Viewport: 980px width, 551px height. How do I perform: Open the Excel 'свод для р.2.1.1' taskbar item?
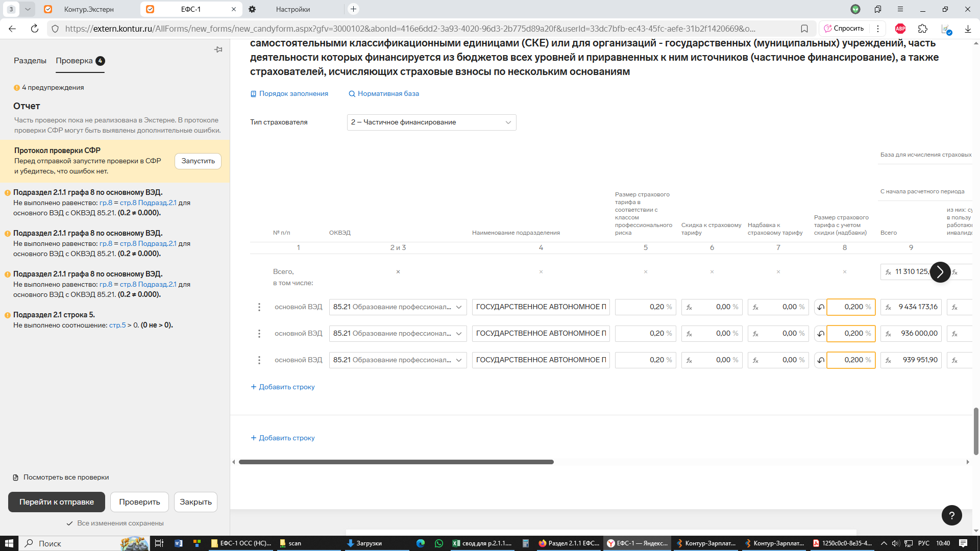(482, 543)
